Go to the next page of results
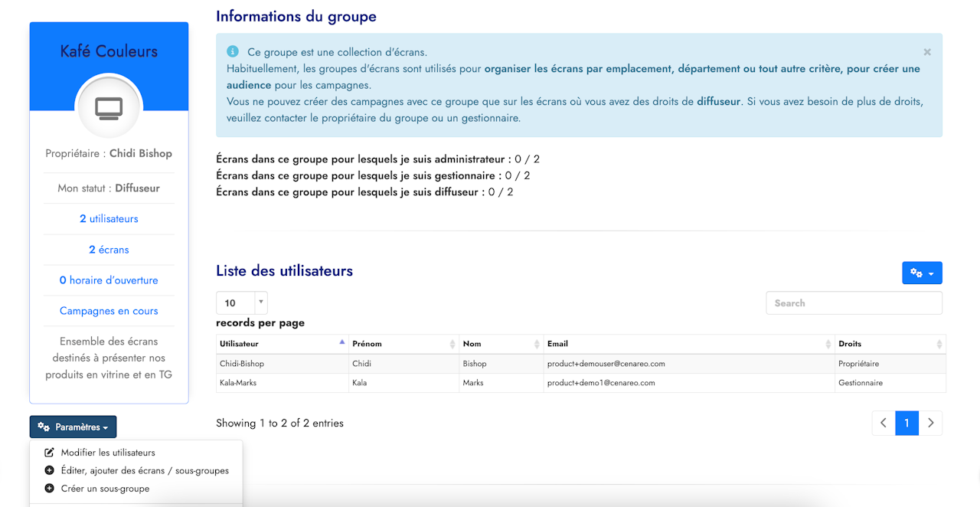 [930, 423]
